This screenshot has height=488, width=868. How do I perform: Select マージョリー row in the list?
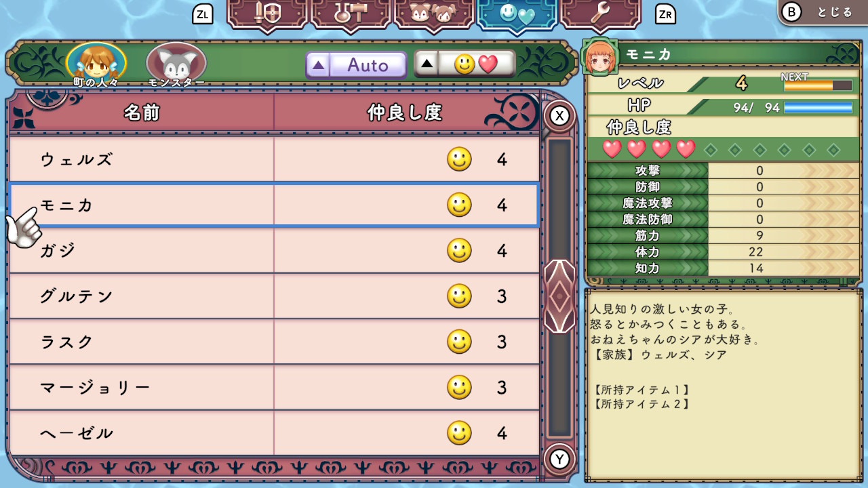[x=274, y=388]
